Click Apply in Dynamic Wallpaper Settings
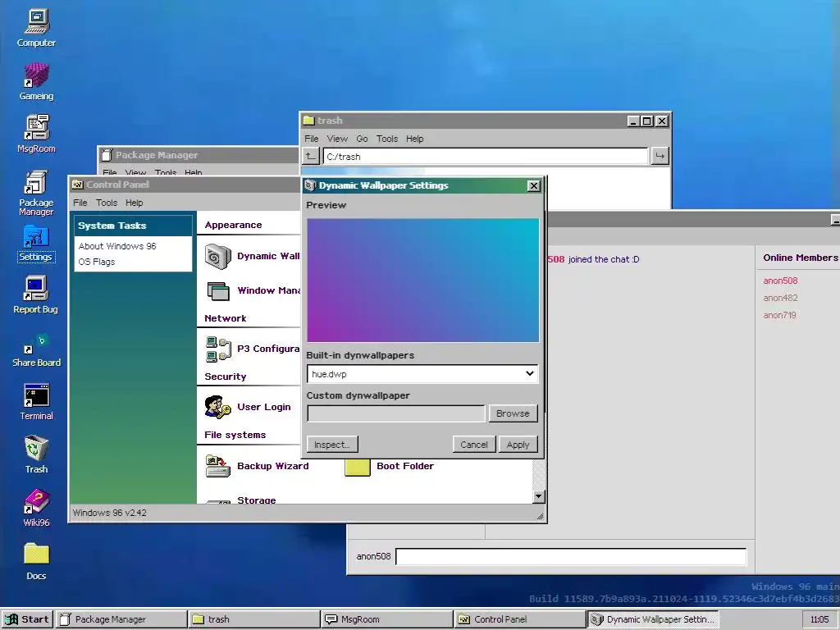The image size is (840, 630). pyautogui.click(x=518, y=445)
